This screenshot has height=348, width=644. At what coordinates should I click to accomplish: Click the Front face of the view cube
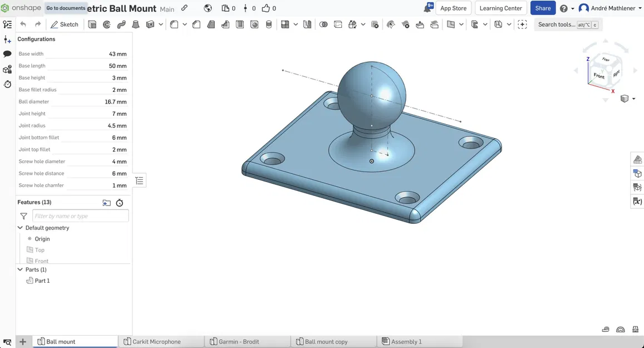[x=599, y=75]
